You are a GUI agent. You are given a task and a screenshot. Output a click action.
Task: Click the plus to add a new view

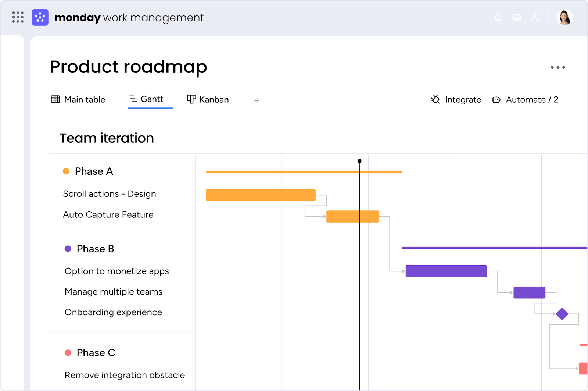(x=257, y=100)
